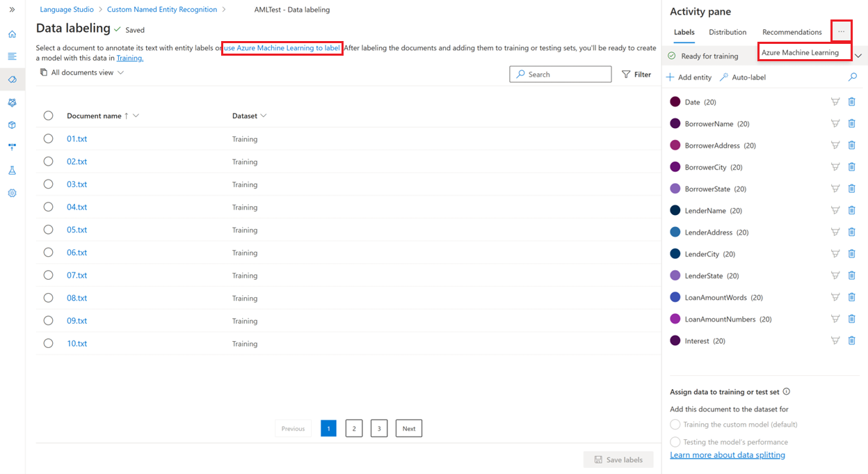868x474 pixels.
Task: Open the 08.txt document
Action: (77, 298)
